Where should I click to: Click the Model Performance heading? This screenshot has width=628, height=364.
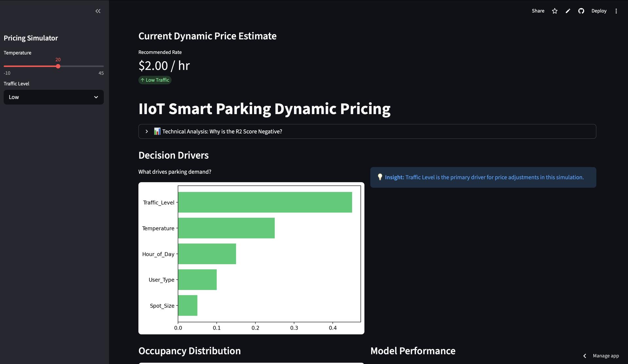413,351
